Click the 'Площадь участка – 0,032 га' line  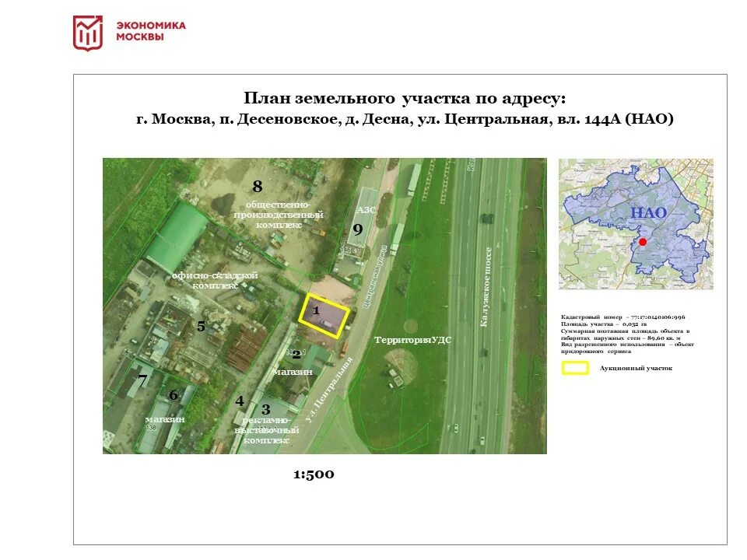coord(604,324)
